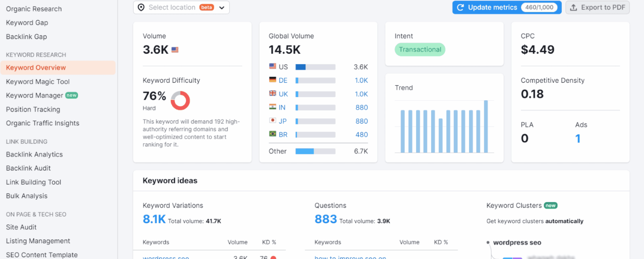This screenshot has width=644, height=259.
Task: Open Link Building Tool
Action: coord(33,182)
